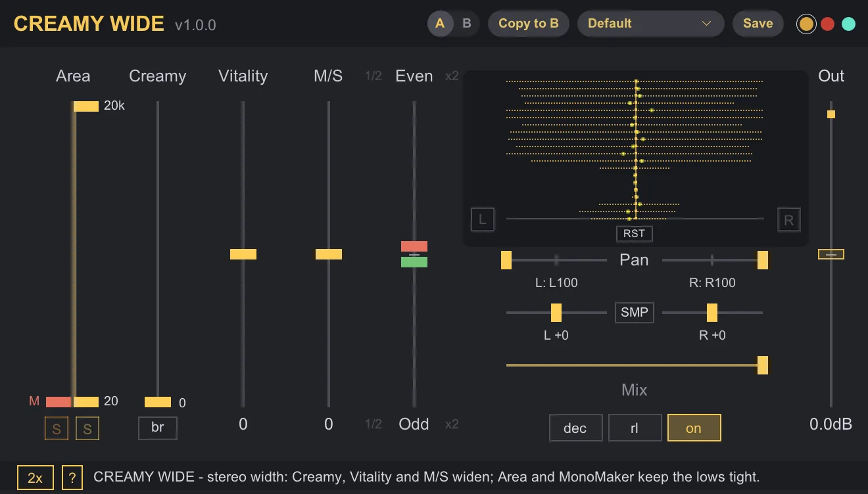Image resolution: width=868 pixels, height=494 pixels.
Task: Click the M/S slider handle
Action: pyautogui.click(x=329, y=254)
